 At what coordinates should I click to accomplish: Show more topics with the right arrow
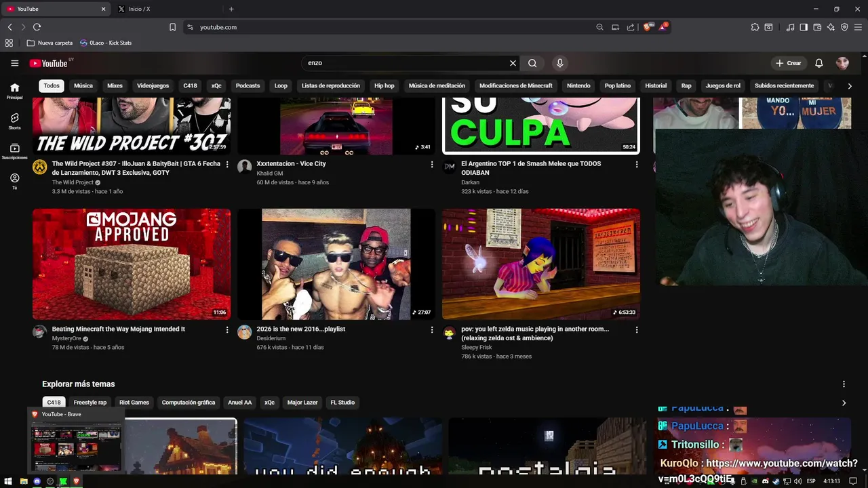[x=844, y=403]
